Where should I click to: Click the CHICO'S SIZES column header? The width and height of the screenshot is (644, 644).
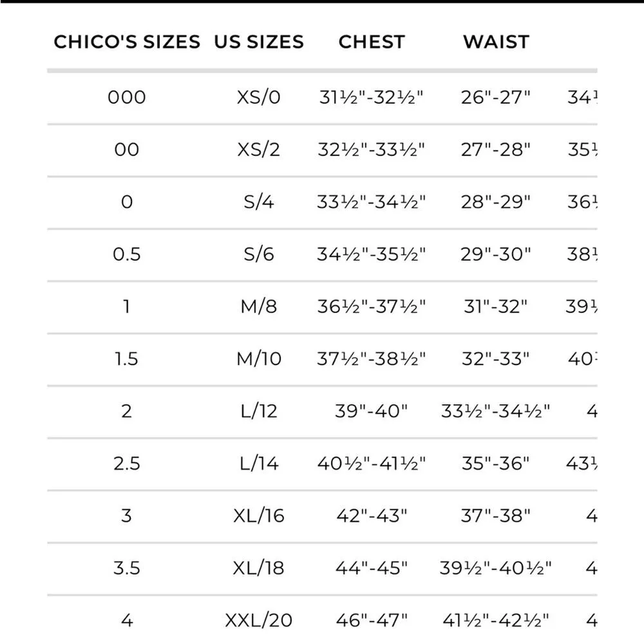pyautogui.click(x=126, y=43)
